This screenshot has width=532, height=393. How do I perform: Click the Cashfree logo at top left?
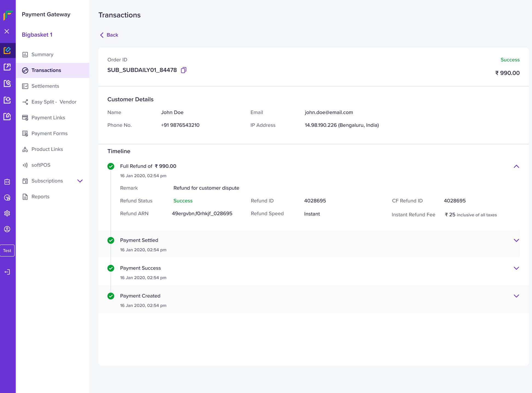(8, 15)
